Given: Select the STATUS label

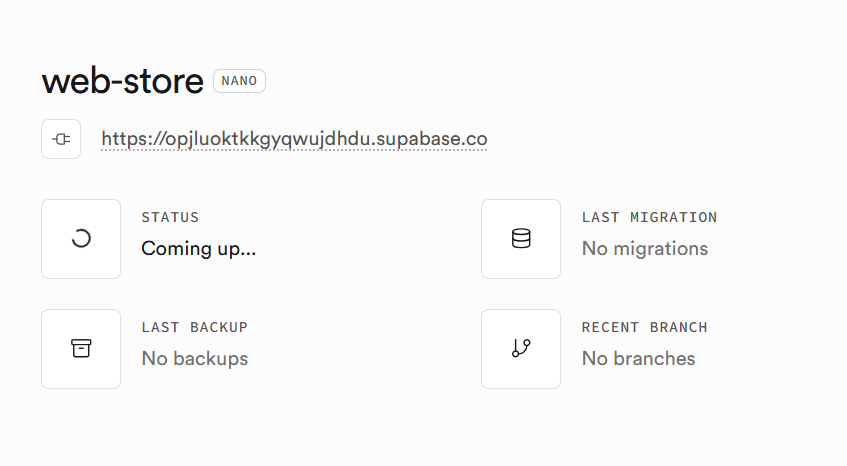Looking at the screenshot, I should 170,217.
